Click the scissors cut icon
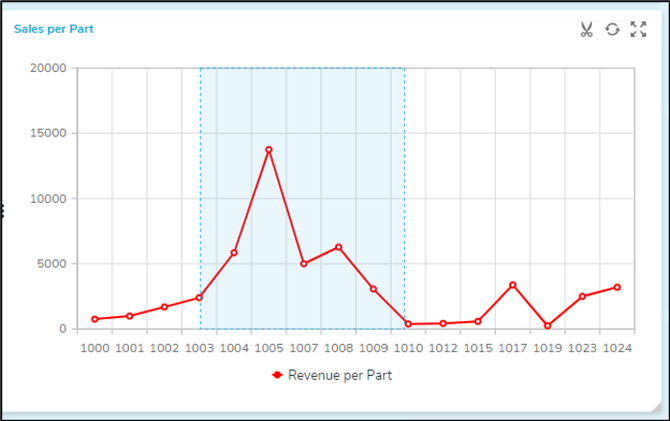Viewport: 670px width, 421px height. point(587,29)
